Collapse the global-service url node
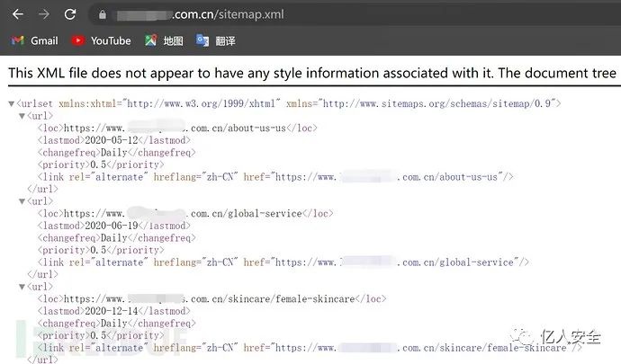Viewport: 621px width, 364px height. 22,201
